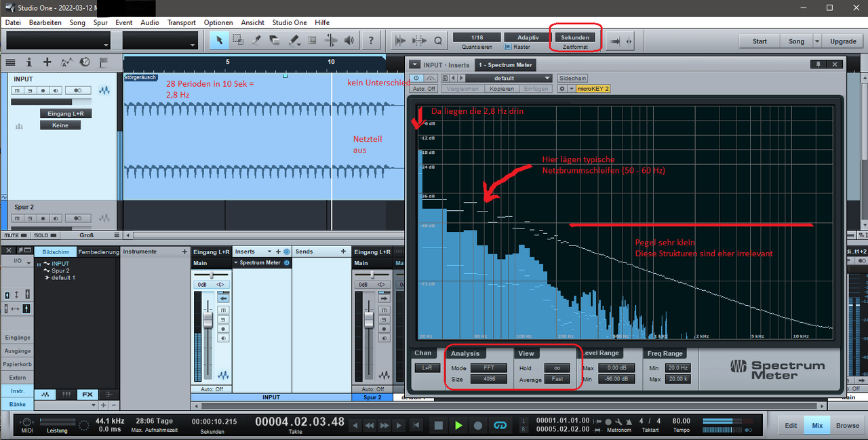868x440 pixels.
Task: Solo the INPUT track in arrangement
Action: 29,90
